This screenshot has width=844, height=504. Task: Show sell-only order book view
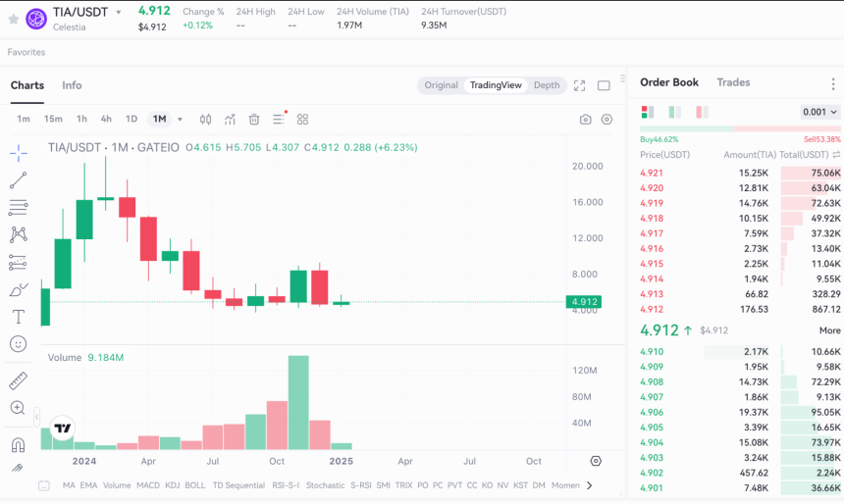(x=702, y=112)
